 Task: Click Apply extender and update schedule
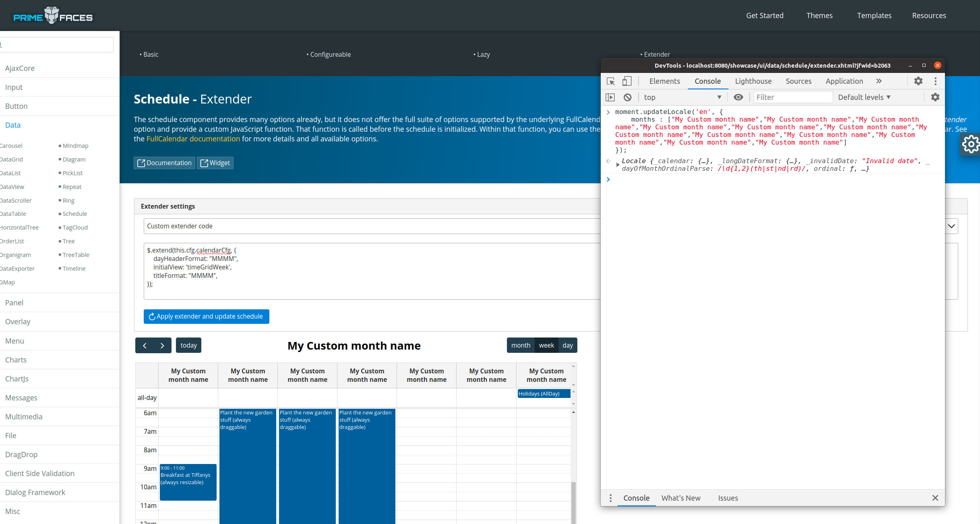coord(206,317)
